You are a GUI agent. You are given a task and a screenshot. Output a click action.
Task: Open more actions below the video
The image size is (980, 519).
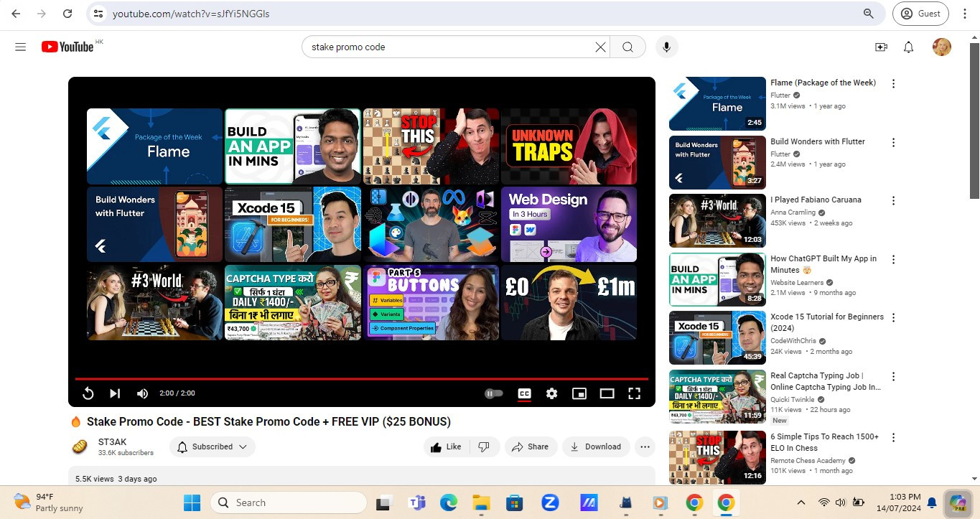[645, 446]
